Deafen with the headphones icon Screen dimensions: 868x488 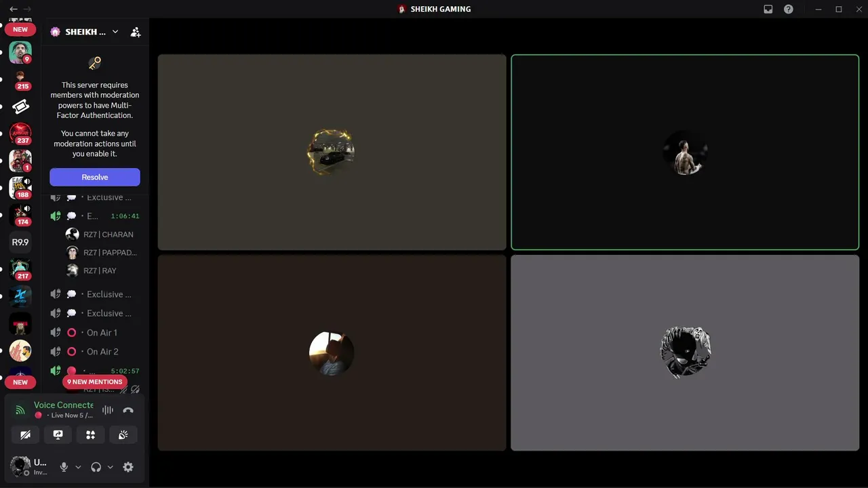pos(96,467)
